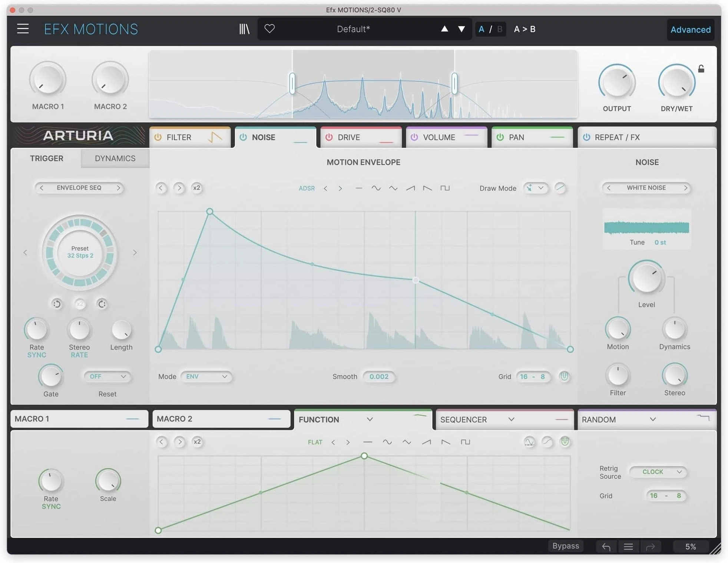Click the Smooth 0.002 value field
This screenshot has width=728, height=563.
(x=379, y=376)
